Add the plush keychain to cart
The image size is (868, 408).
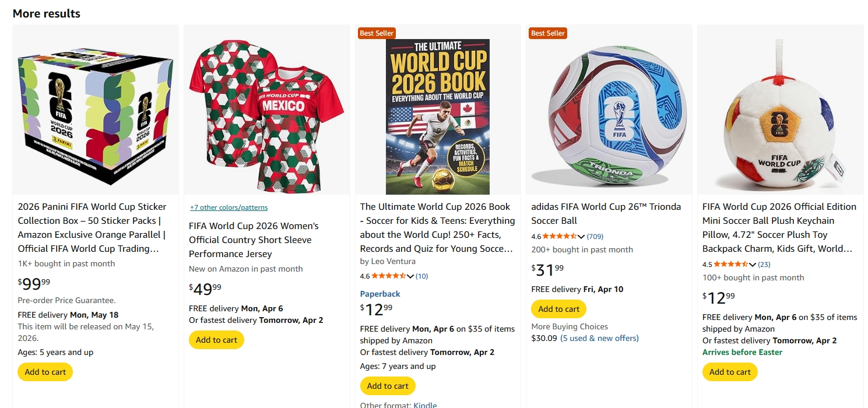pos(730,372)
